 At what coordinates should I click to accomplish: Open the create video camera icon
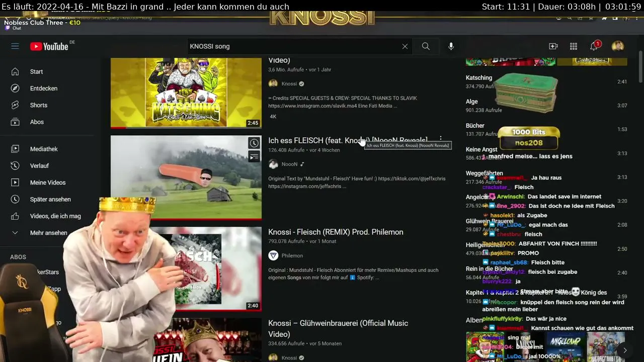(553, 46)
